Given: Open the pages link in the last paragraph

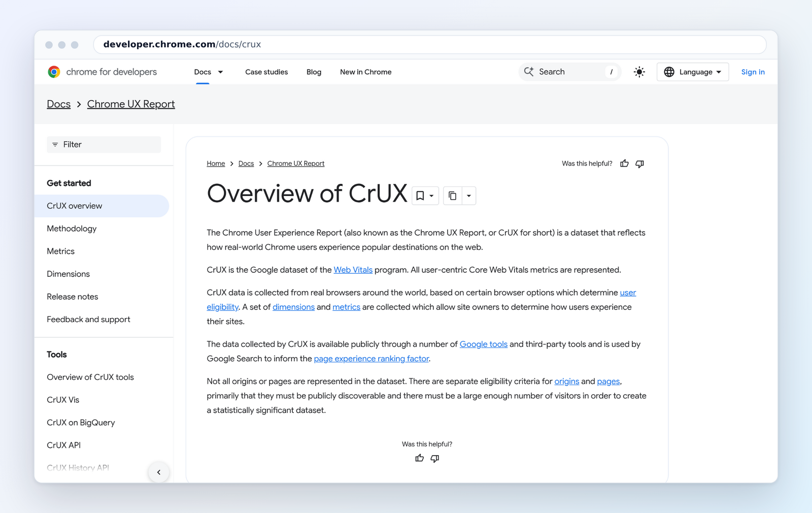Looking at the screenshot, I should (x=608, y=381).
